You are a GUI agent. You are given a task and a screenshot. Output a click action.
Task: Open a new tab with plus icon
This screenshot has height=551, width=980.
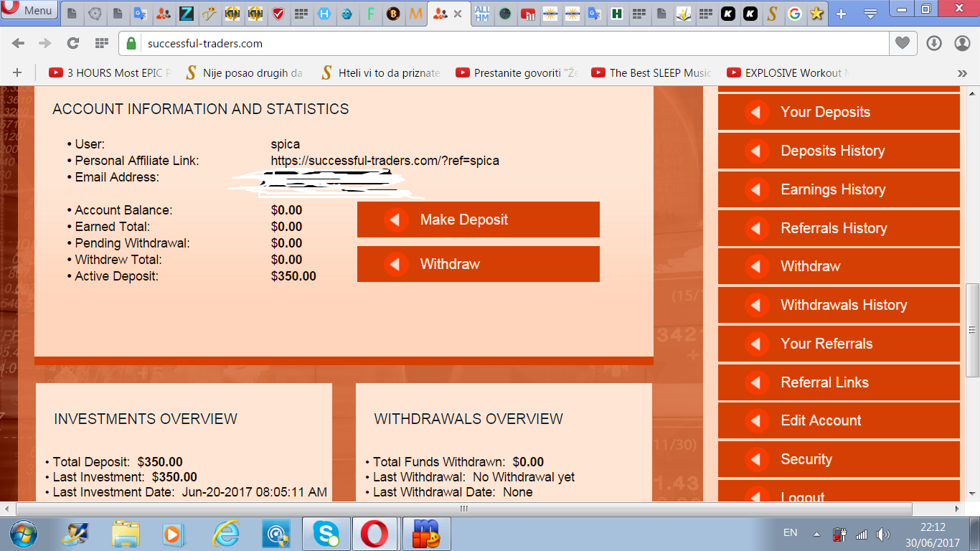(x=841, y=14)
